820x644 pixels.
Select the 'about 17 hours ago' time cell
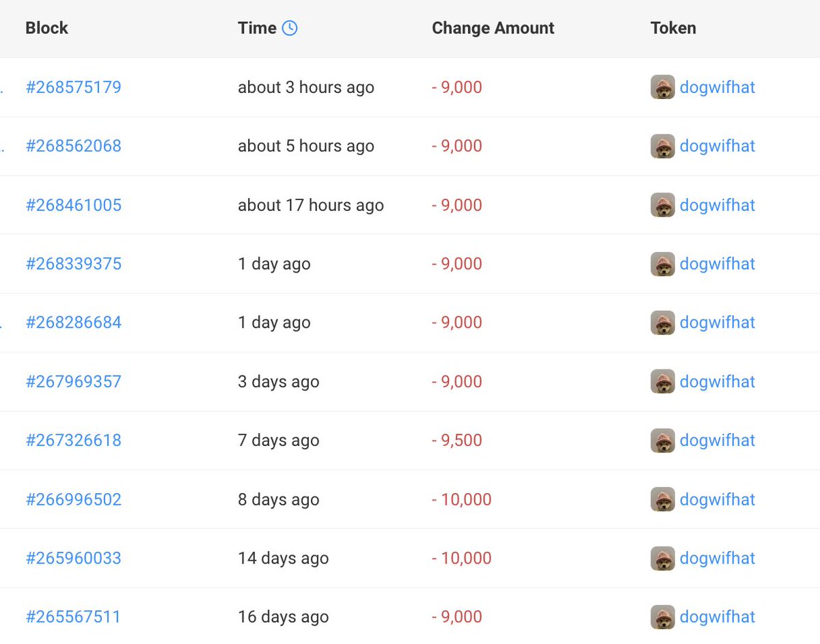pyautogui.click(x=311, y=205)
